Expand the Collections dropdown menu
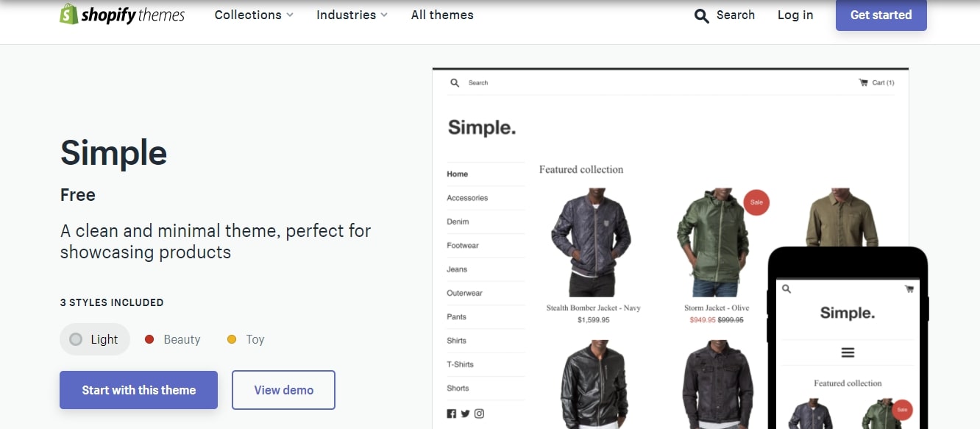The width and height of the screenshot is (980, 429). [x=254, y=15]
